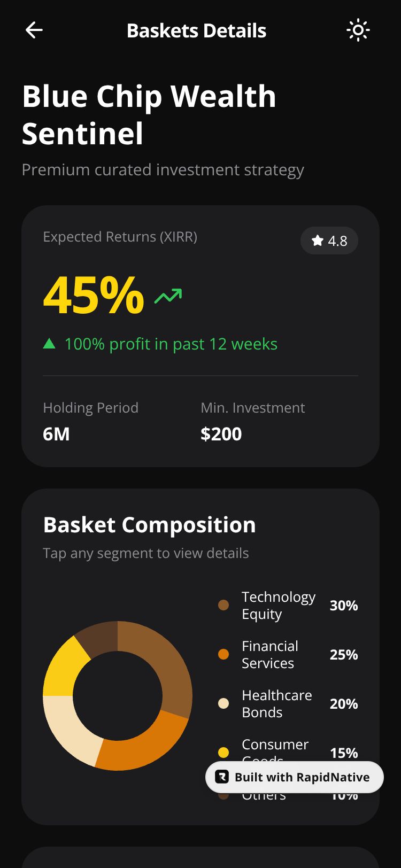Click the star icon in rating badge
The height and width of the screenshot is (868, 401).
click(x=318, y=241)
